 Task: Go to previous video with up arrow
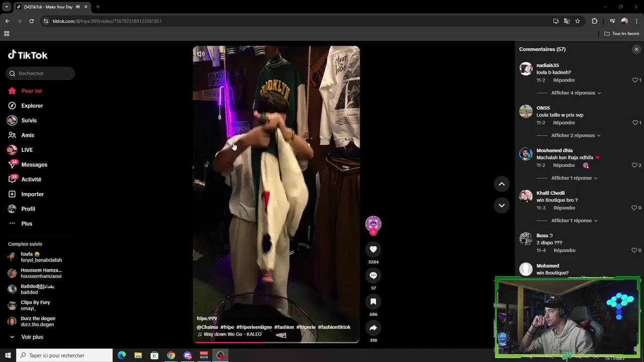pyautogui.click(x=502, y=184)
